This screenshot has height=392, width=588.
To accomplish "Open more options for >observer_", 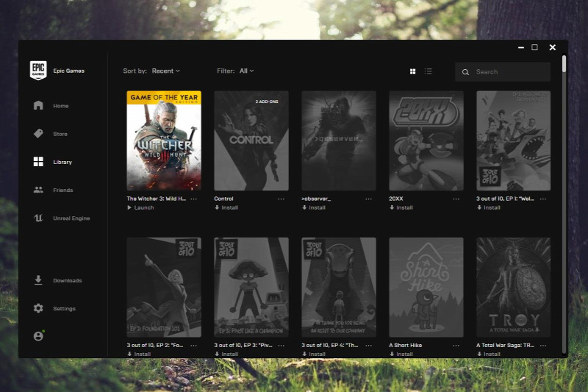I will point(369,199).
